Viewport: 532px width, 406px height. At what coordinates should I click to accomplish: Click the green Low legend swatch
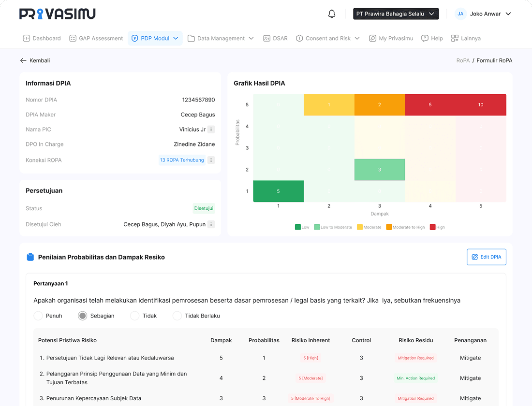(x=296, y=227)
